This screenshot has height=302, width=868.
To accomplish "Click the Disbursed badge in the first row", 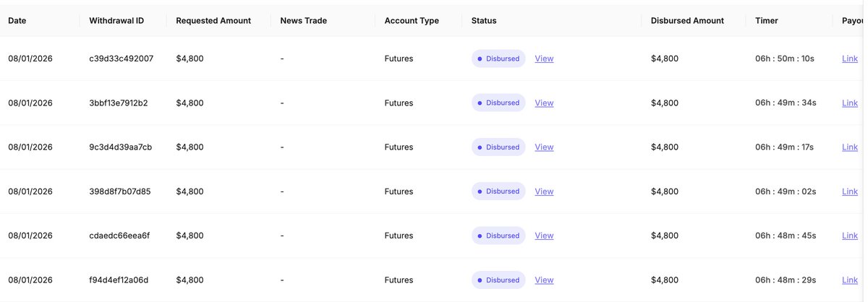I will (x=498, y=59).
